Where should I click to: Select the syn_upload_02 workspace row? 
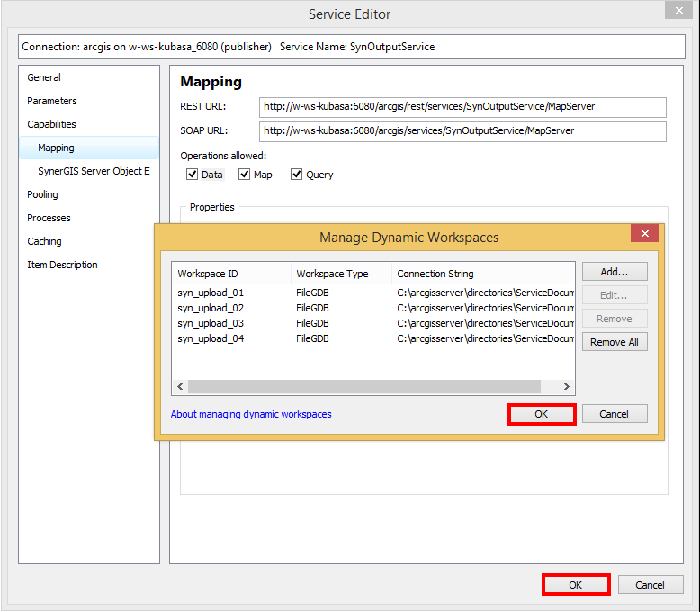point(373,308)
